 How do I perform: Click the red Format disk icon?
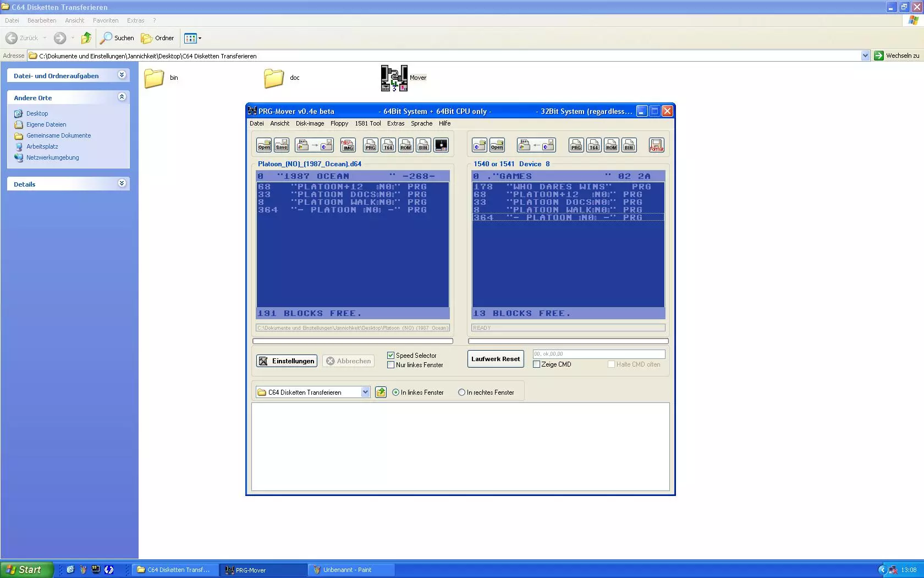click(657, 145)
